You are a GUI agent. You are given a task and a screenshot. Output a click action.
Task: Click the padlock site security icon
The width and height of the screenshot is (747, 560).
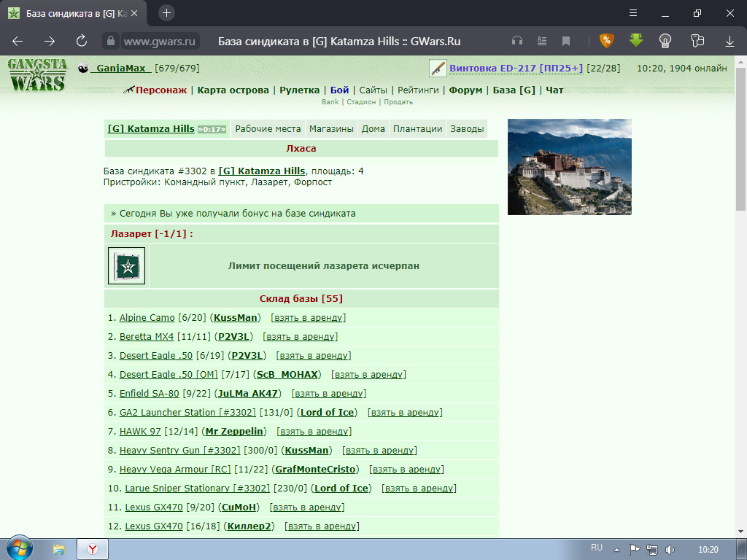tap(111, 41)
